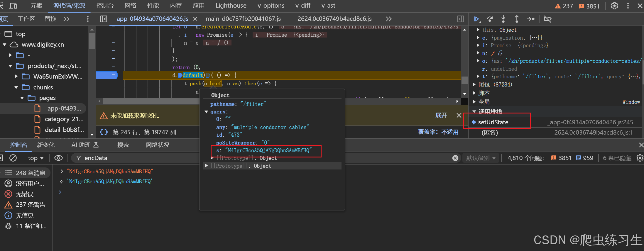The width and height of the screenshot is (644, 251).
Task: Toggle device toolbar icon
Action: [x=13, y=6]
